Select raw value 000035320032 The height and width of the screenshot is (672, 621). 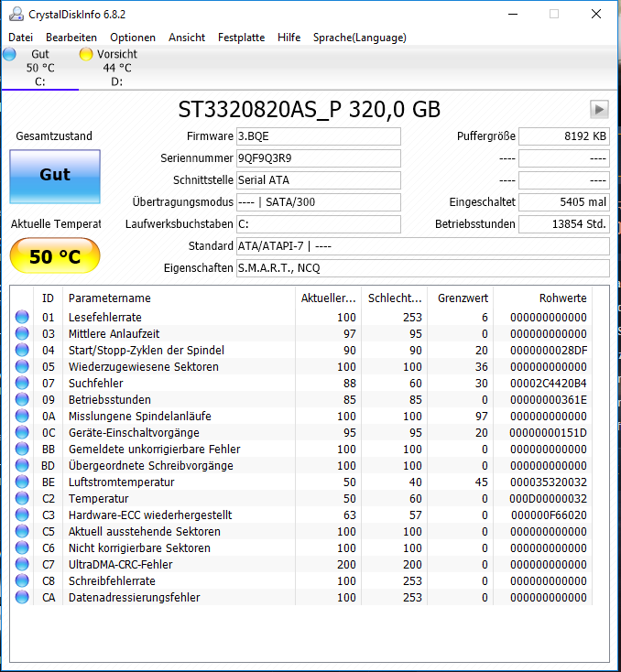549,482
